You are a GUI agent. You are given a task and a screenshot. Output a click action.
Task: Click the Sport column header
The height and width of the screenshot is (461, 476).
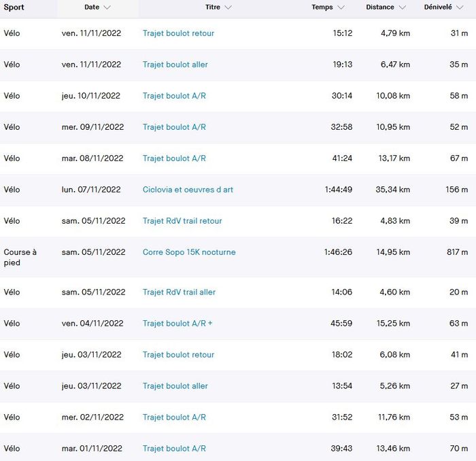point(14,7)
